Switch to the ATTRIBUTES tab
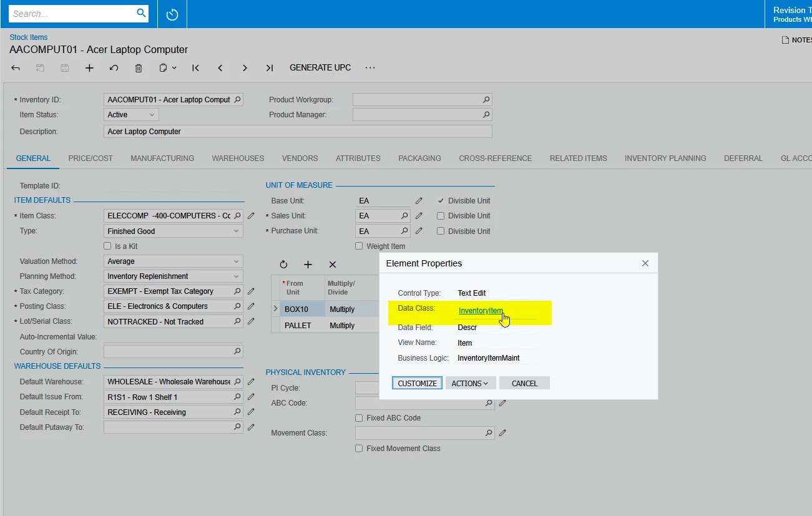Screen dimensions: 812x516 358,158
